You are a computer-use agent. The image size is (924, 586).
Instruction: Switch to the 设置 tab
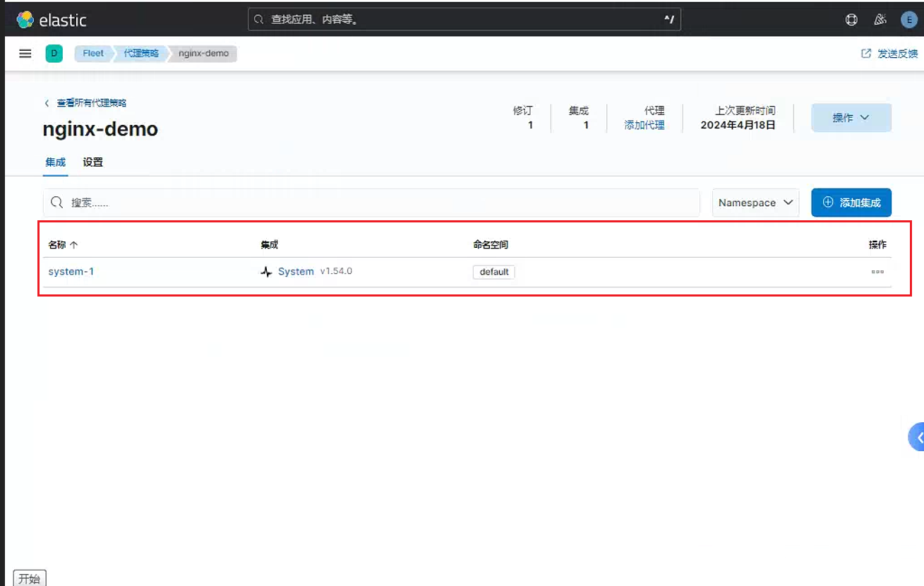pyautogui.click(x=92, y=162)
